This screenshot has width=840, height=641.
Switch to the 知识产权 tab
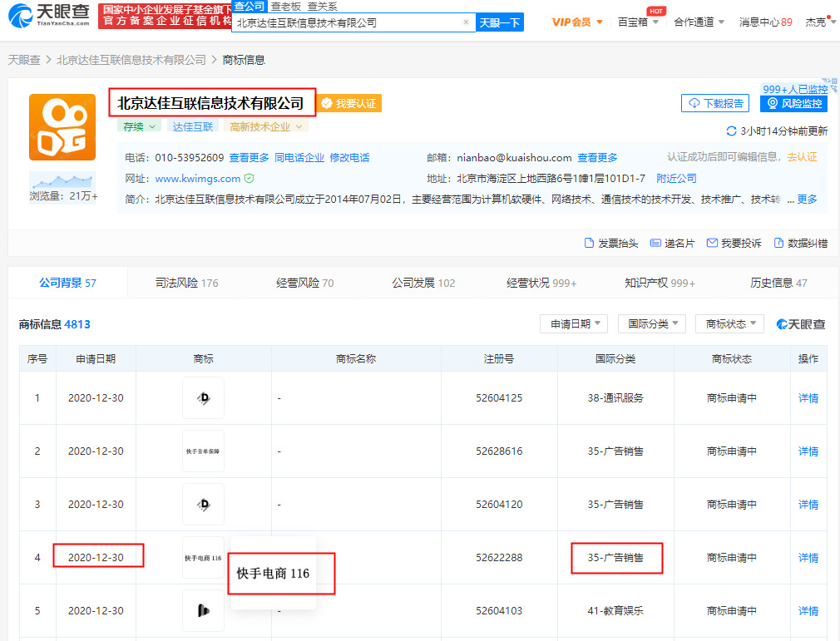coord(660,283)
